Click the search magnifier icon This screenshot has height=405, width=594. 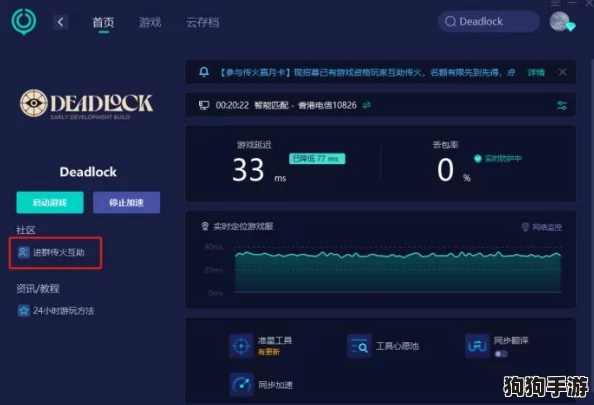coord(450,21)
